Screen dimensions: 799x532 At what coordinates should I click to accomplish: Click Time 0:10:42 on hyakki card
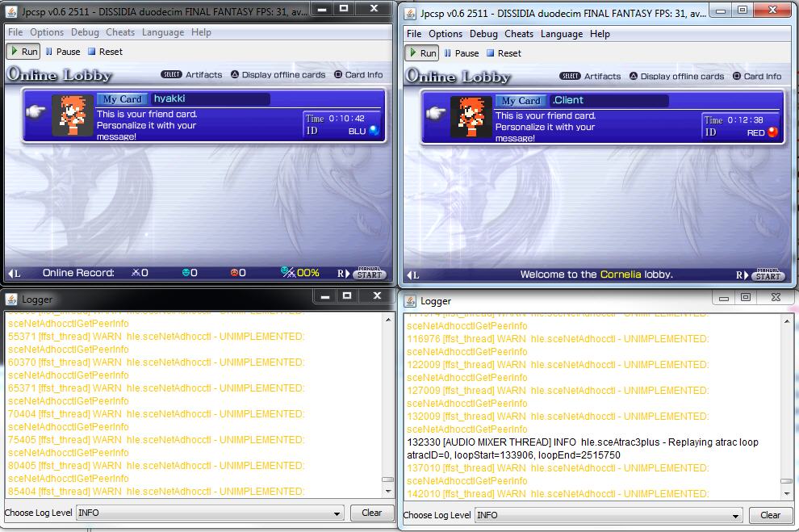[335, 118]
